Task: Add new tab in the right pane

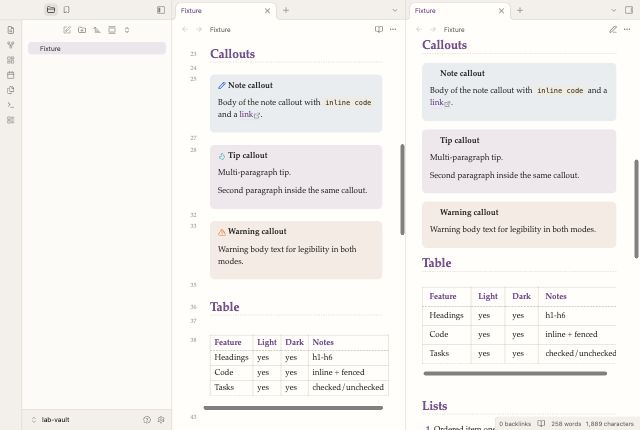Action: click(520, 11)
